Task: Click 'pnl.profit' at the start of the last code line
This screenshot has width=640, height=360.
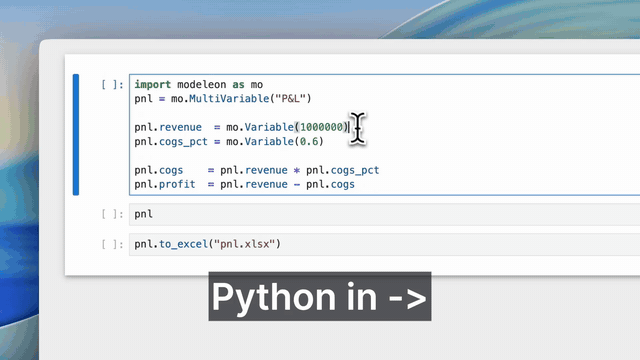Action: (x=165, y=184)
